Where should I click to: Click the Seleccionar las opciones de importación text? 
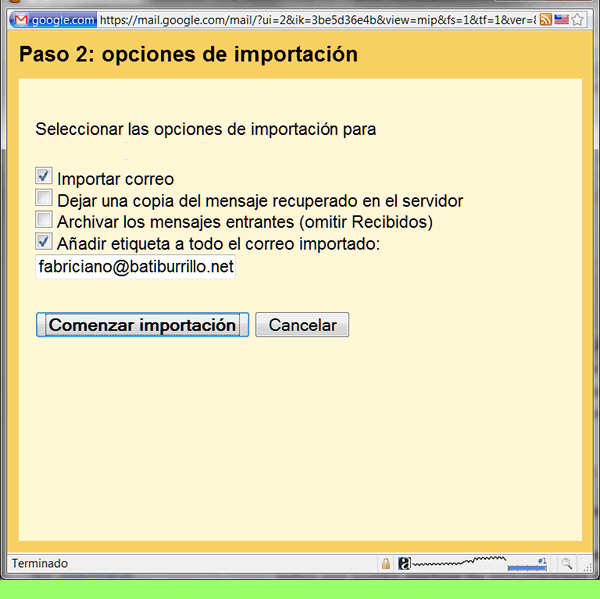click(x=205, y=129)
